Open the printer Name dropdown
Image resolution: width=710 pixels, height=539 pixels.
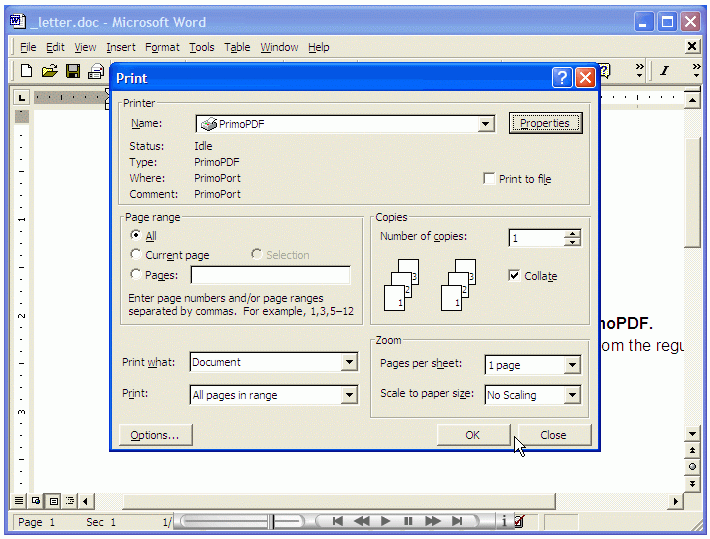485,124
